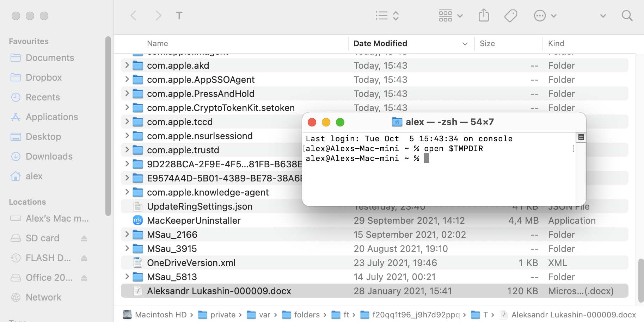The image size is (644, 322).
Task: Select Network in the sidebar
Action: click(43, 297)
